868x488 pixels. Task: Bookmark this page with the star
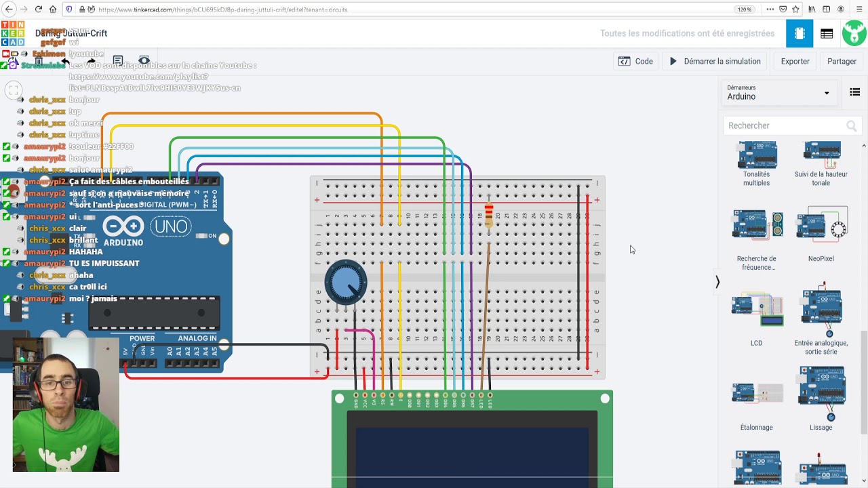pos(796,9)
